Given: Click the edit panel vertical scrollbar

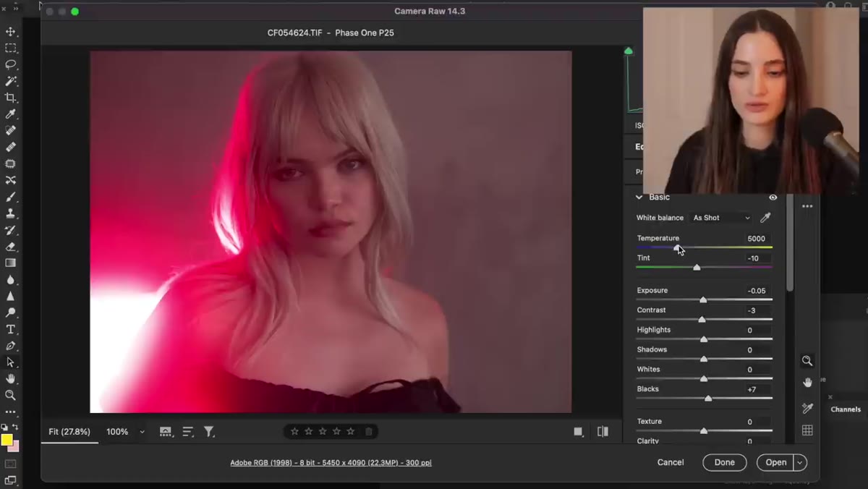Looking at the screenshot, I should (x=790, y=243).
